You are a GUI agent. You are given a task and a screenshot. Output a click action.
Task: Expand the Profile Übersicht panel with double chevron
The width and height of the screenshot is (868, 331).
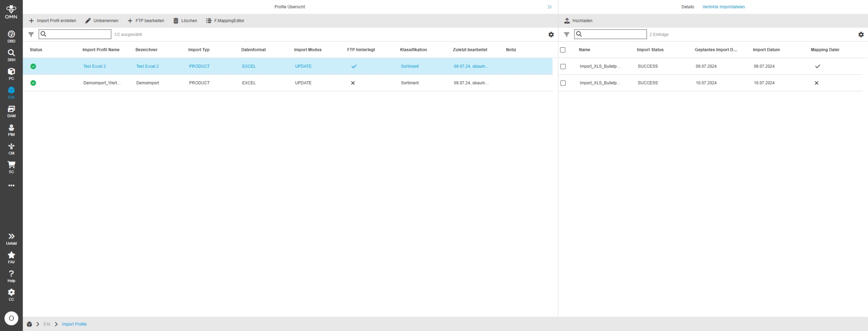tap(549, 7)
